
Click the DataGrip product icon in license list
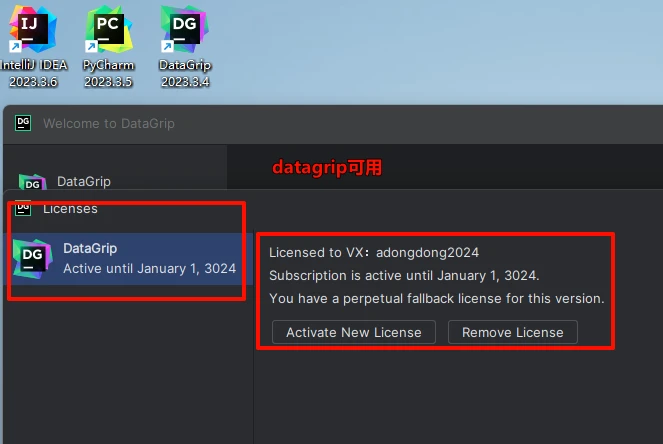[x=33, y=258]
